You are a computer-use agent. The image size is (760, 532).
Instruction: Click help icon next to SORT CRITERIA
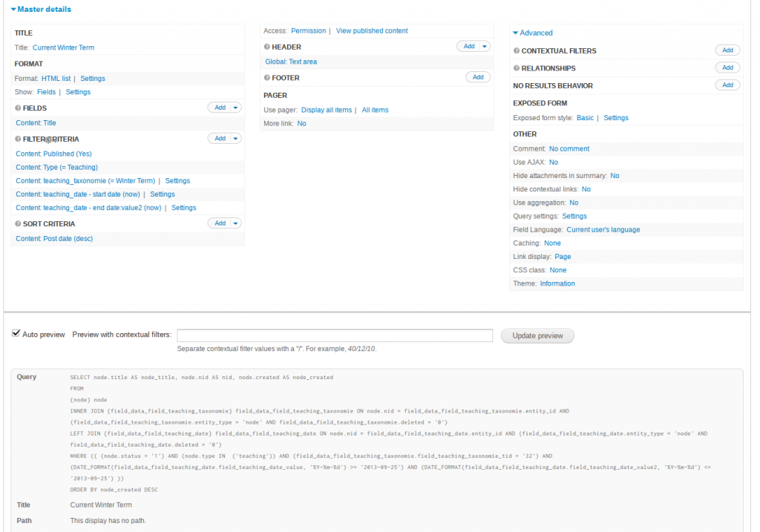click(18, 224)
